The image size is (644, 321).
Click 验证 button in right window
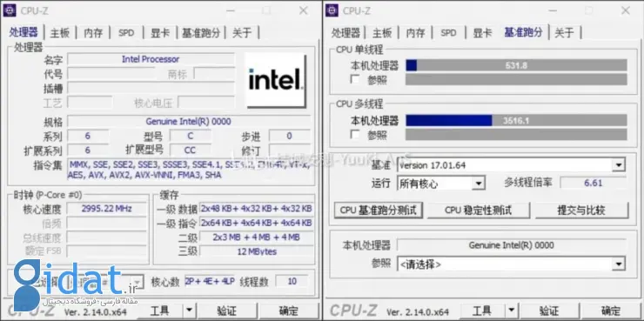[549, 311]
